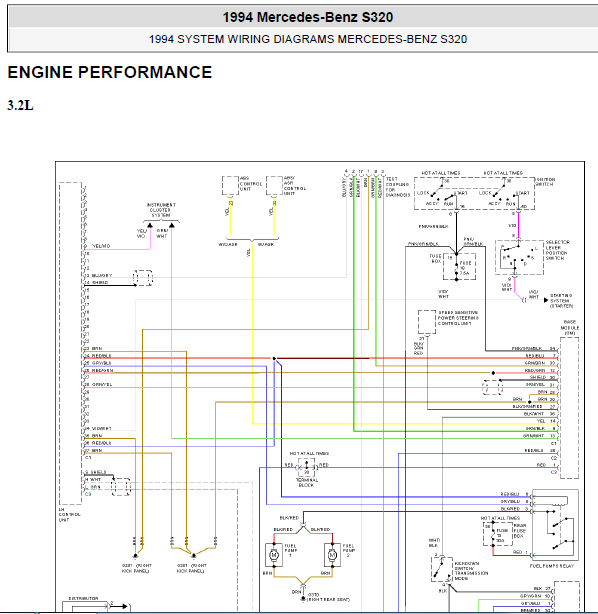
Task: Select the "TERMINAL BLOCK" label
Action: pos(307,482)
